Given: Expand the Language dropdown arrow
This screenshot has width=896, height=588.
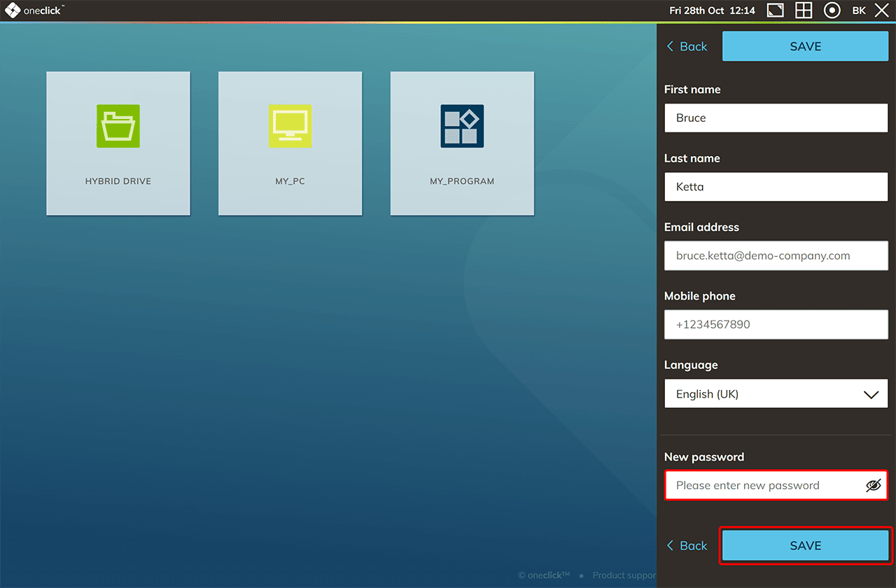Looking at the screenshot, I should coord(871,395).
